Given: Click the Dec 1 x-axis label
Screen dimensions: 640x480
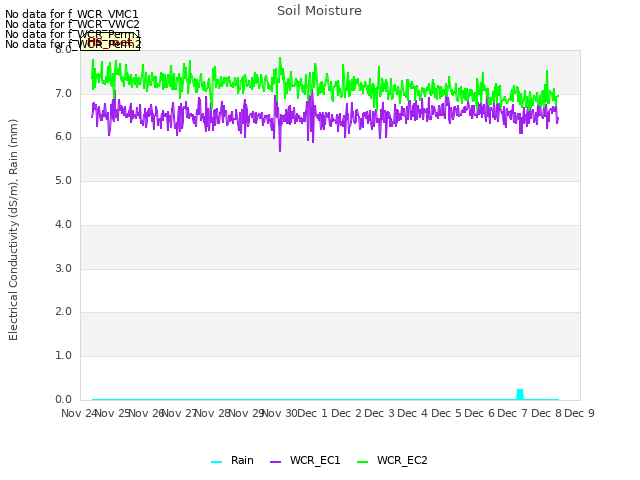Looking at the screenshot, I should 312,413.
